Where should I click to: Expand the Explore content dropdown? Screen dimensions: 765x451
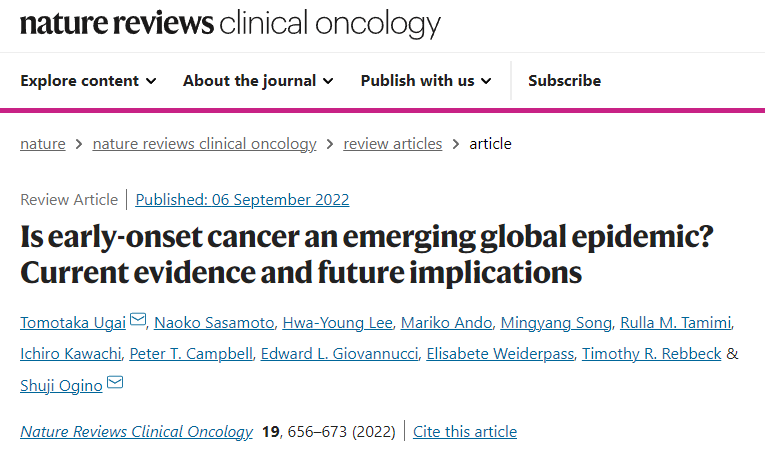tap(88, 81)
